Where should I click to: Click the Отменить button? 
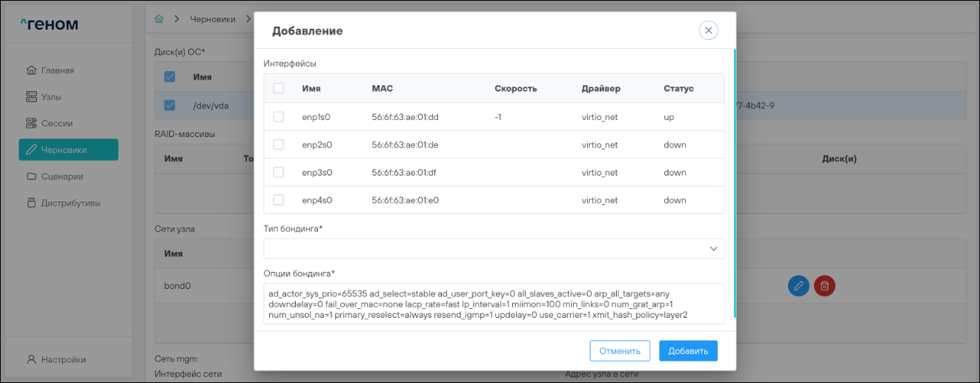[620, 350]
